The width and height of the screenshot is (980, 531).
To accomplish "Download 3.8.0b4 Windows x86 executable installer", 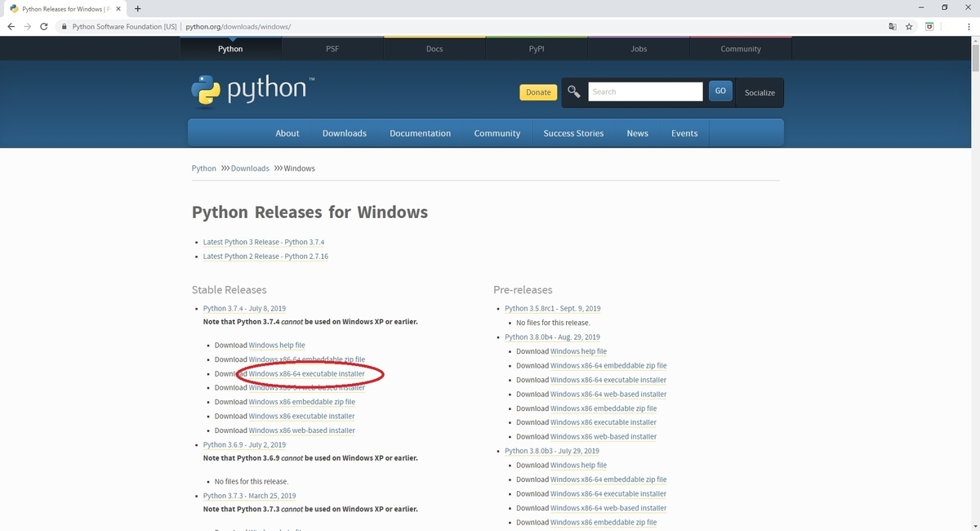I will 604,422.
